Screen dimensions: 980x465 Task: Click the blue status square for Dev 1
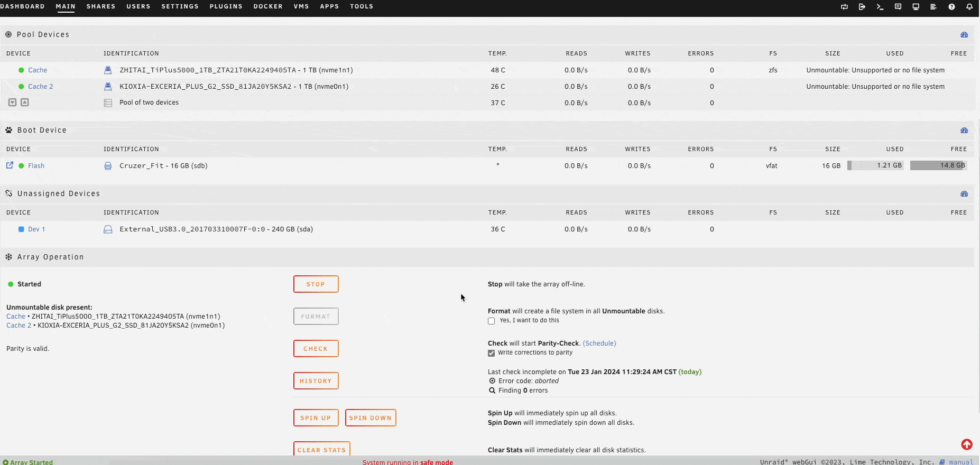[x=21, y=229]
